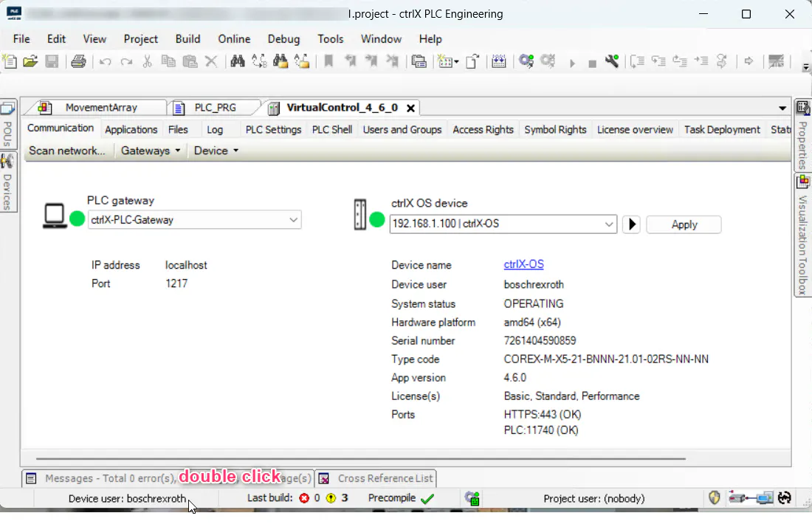Expand toolbar overflow options arrow
This screenshot has width=812, height=527.
[806, 67]
